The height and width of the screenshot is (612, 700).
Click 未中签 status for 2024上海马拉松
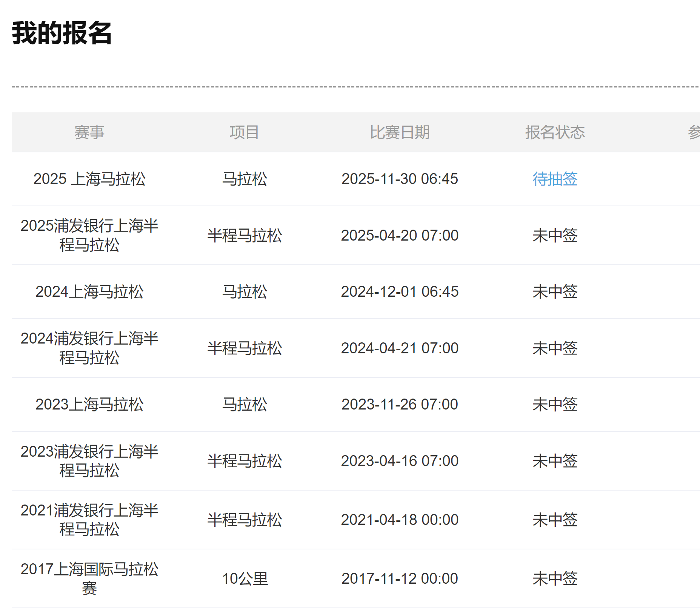555,291
